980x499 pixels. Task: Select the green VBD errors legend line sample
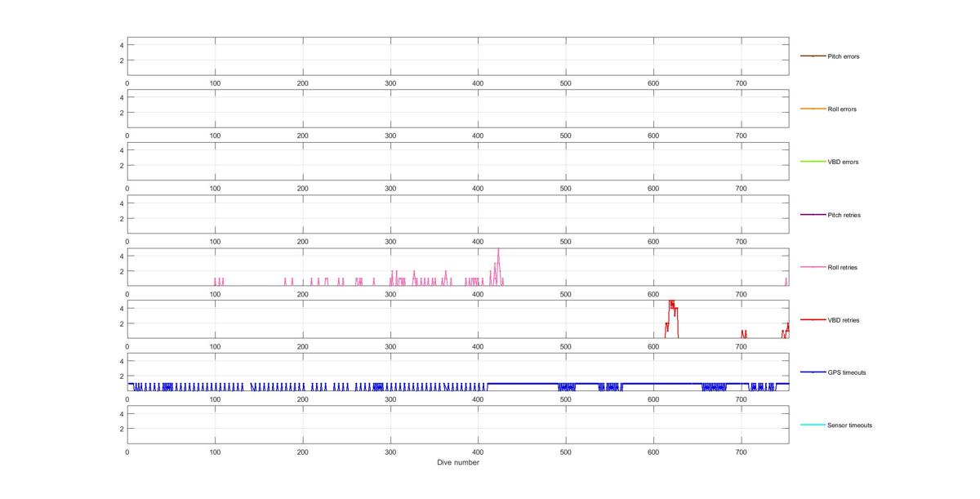(x=813, y=162)
